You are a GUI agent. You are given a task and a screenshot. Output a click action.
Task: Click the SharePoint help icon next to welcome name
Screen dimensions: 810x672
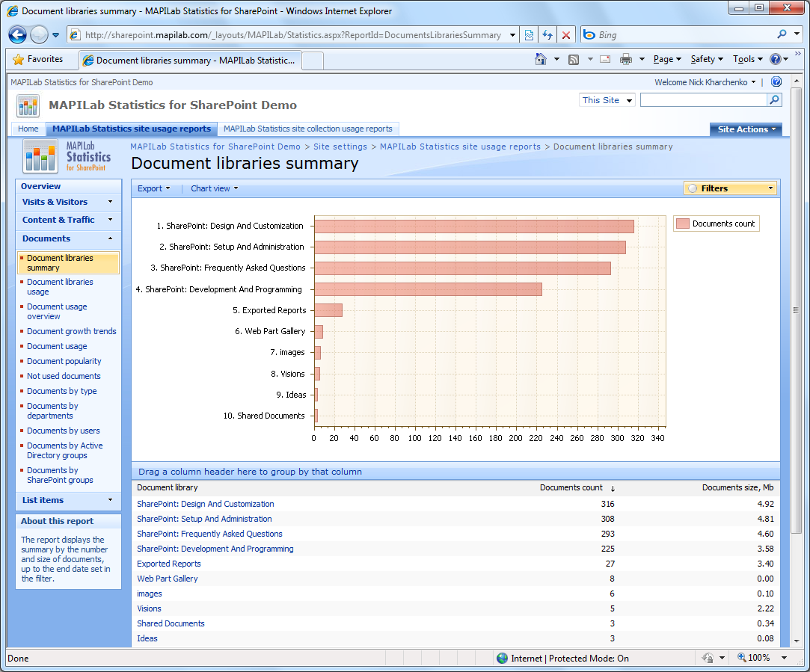pos(776,82)
